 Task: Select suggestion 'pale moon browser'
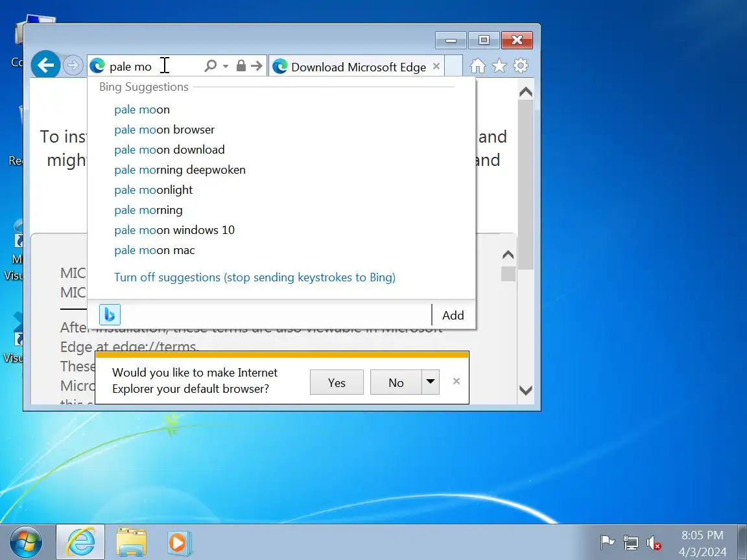point(281,130)
